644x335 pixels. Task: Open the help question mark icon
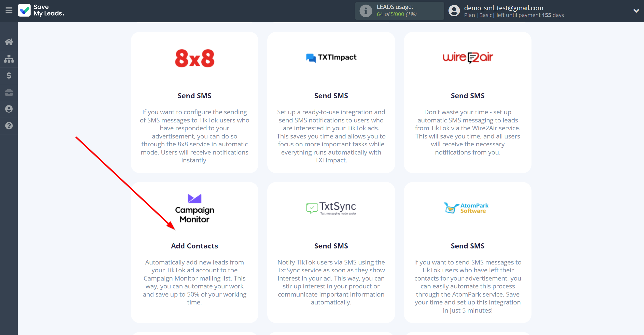9,126
